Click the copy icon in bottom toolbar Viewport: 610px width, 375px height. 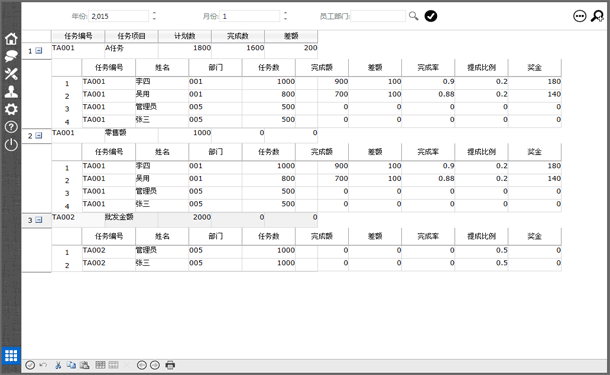[x=71, y=365]
